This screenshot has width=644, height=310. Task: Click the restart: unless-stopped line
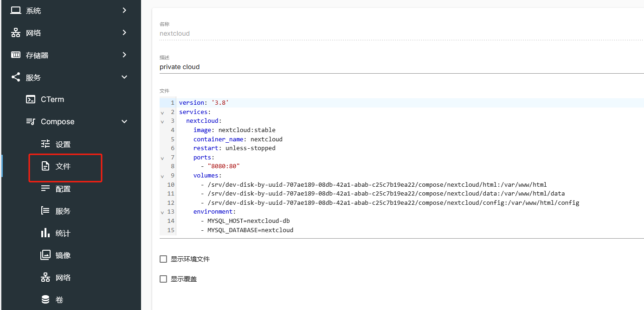pos(234,148)
